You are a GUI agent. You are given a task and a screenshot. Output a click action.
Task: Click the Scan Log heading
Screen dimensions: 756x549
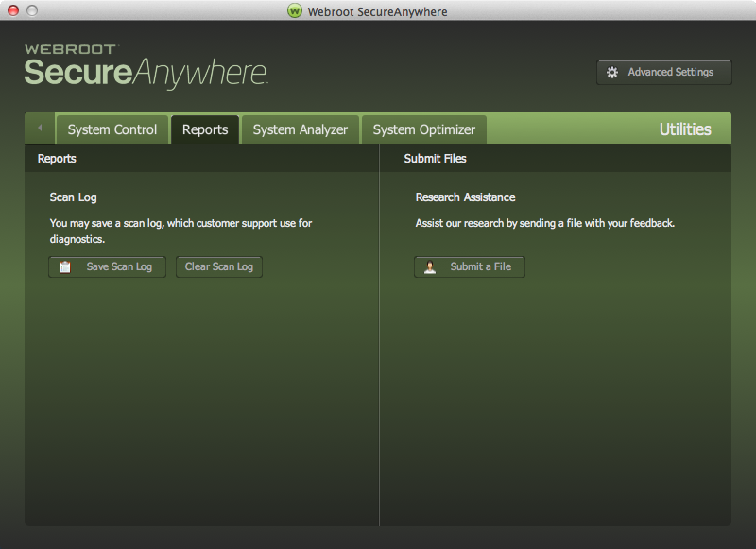(74, 197)
